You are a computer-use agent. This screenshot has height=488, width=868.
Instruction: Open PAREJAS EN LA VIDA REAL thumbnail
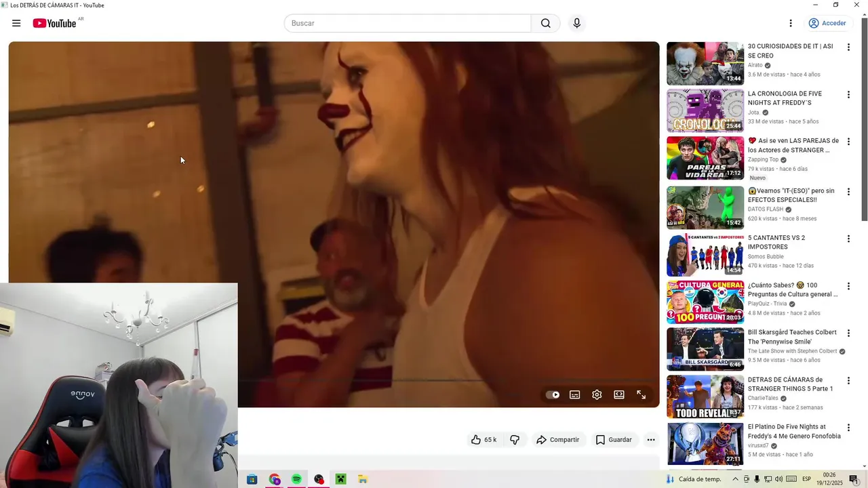[x=705, y=158]
